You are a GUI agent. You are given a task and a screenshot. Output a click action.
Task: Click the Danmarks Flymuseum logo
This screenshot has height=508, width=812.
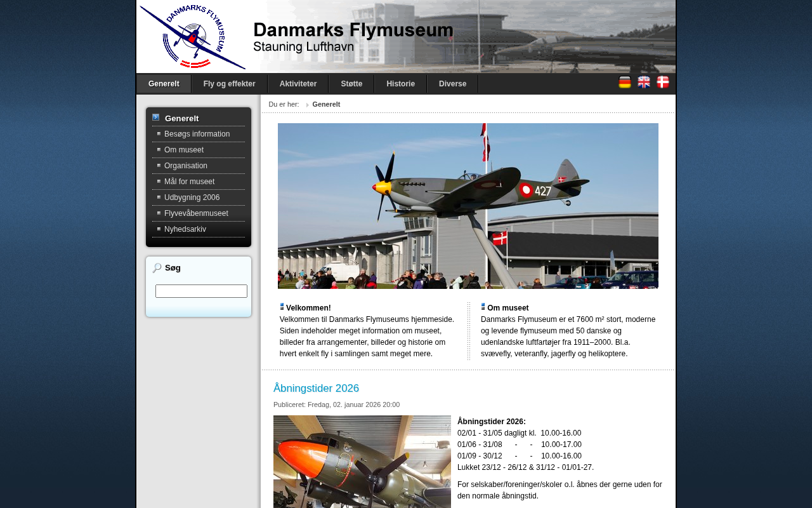point(192,36)
